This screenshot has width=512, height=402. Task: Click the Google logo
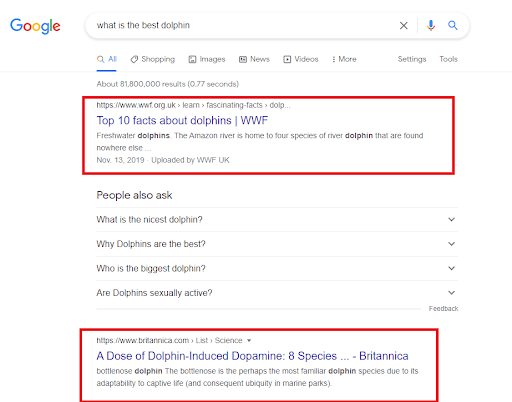(x=35, y=26)
